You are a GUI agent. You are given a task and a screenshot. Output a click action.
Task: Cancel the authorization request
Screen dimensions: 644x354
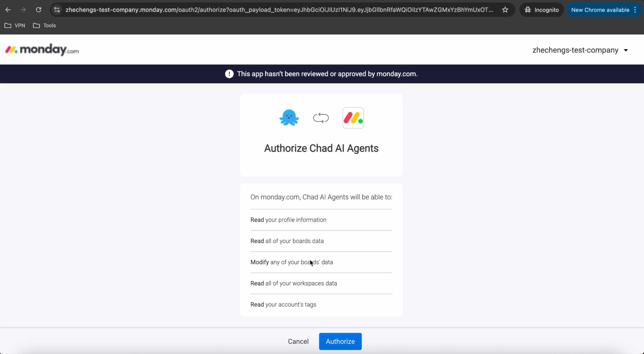(x=298, y=341)
